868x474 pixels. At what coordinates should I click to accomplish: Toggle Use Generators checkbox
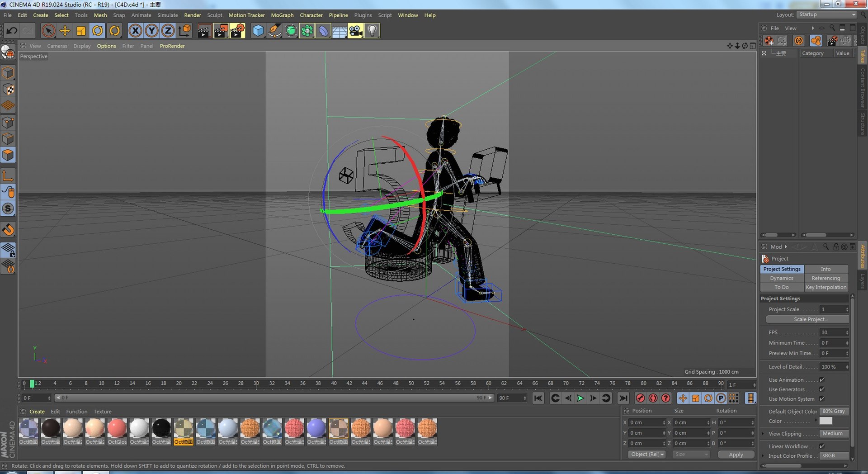(x=822, y=389)
